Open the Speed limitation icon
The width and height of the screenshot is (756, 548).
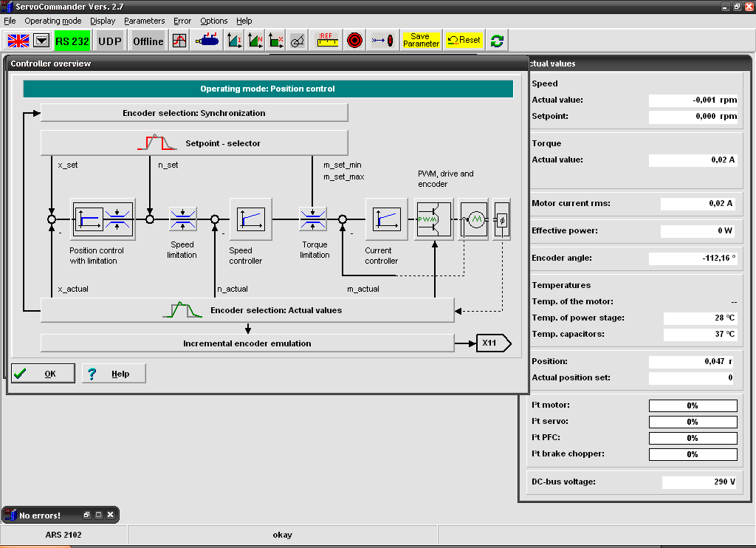183,219
